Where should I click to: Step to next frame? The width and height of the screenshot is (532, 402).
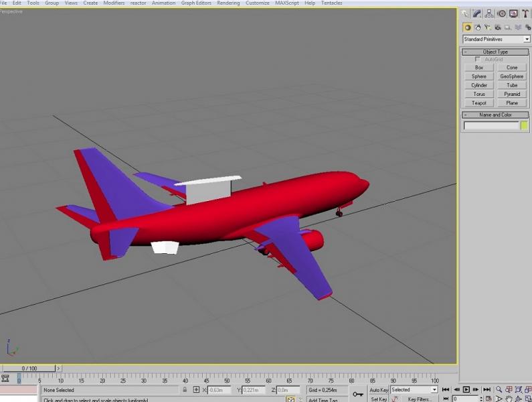click(x=476, y=389)
